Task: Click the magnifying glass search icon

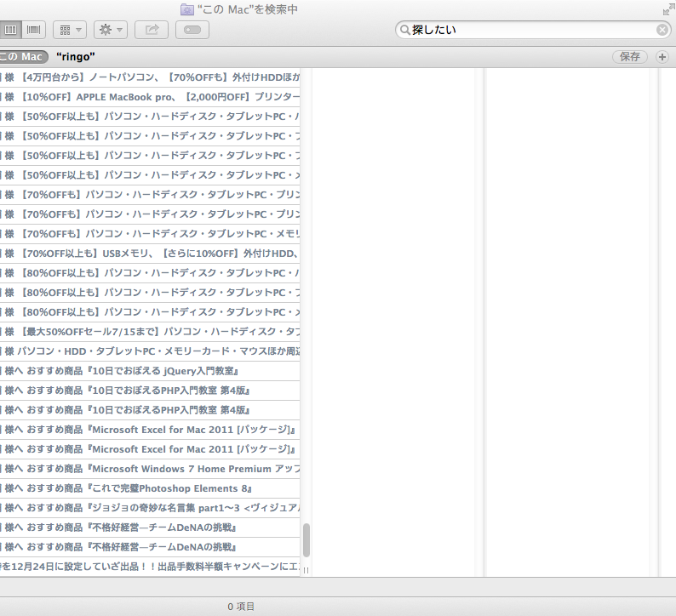Action: point(404,30)
